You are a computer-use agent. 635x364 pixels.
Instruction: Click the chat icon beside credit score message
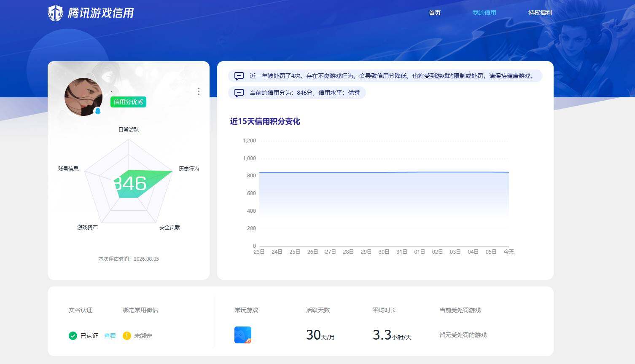tap(239, 93)
